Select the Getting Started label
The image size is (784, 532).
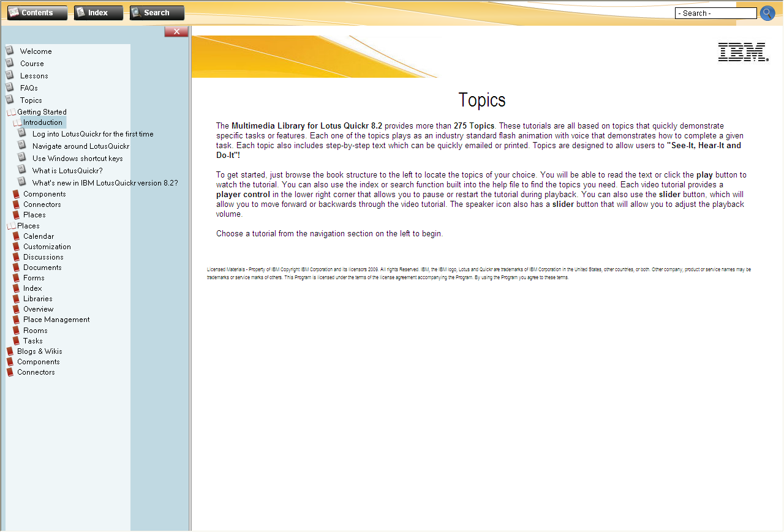coord(42,112)
